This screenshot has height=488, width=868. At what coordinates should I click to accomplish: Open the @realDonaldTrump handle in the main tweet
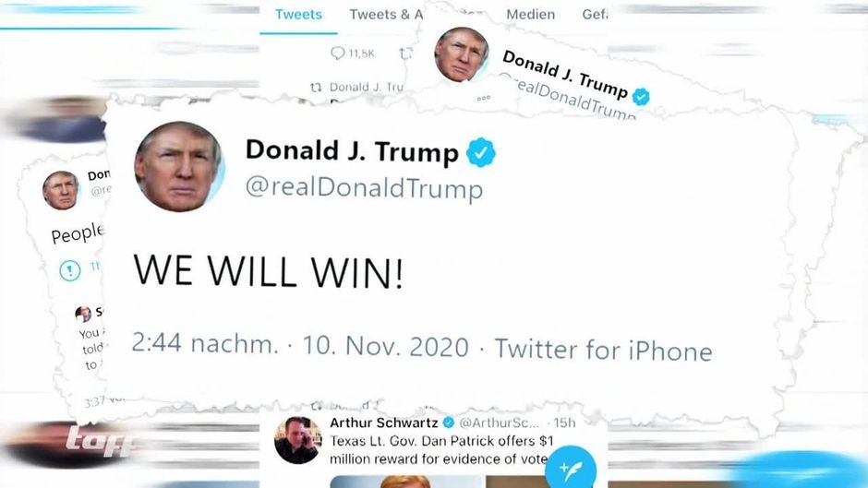click(364, 187)
